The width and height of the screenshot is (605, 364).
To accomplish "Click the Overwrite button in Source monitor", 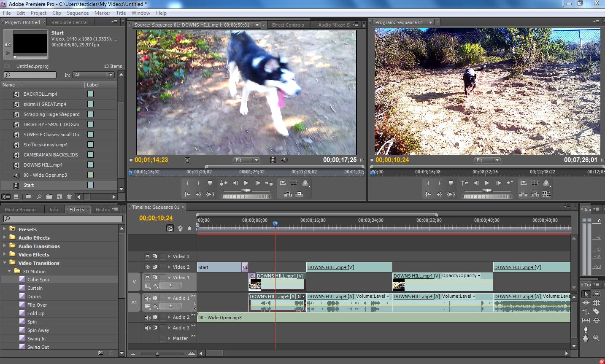I will [300, 194].
